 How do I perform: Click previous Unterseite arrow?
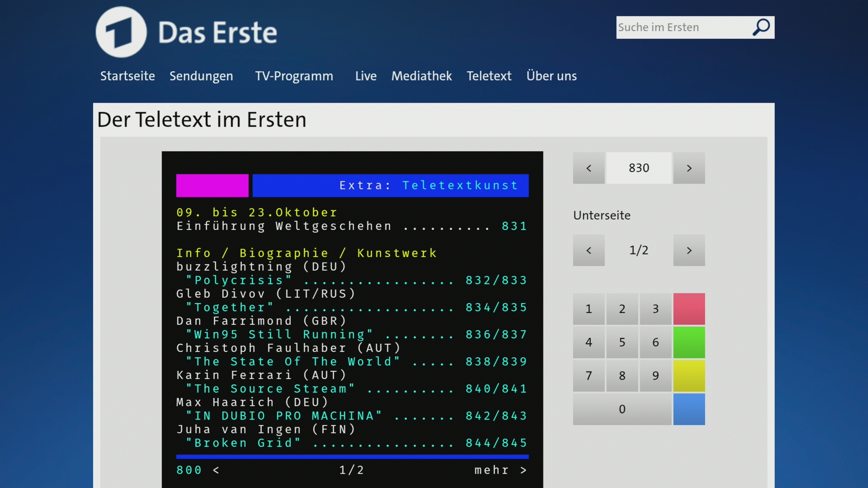589,250
